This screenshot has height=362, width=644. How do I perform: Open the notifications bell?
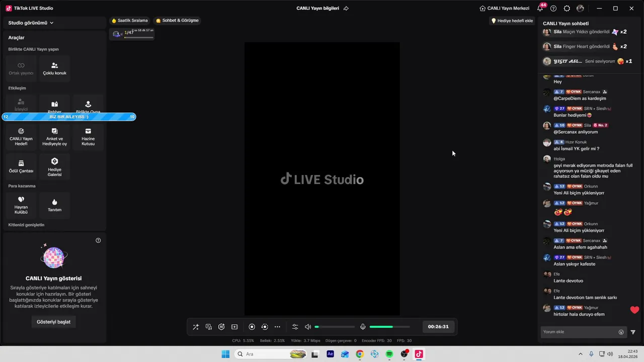(x=540, y=9)
